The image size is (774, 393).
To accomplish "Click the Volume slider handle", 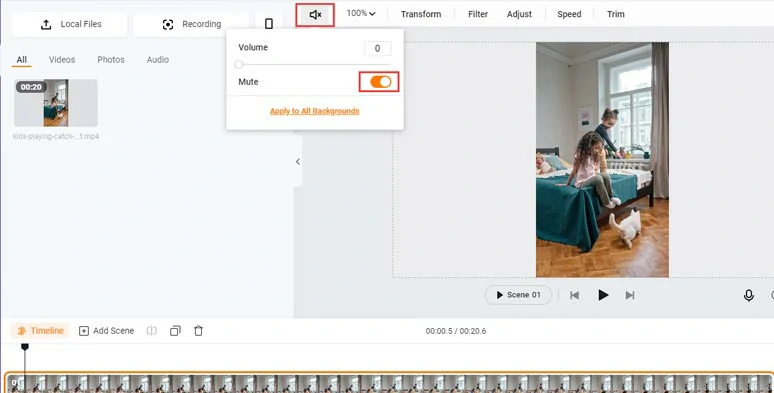I will click(239, 65).
